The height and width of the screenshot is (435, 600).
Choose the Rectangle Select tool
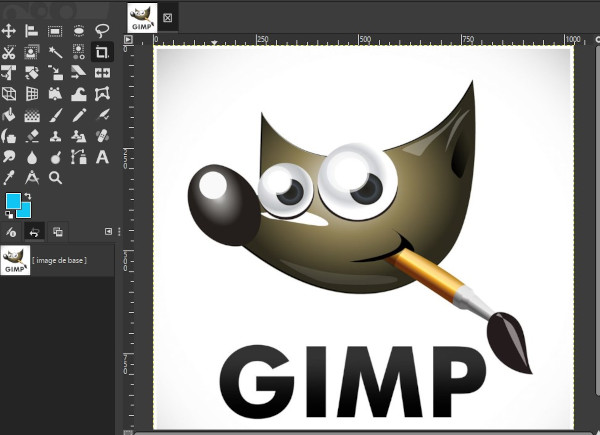click(55, 31)
